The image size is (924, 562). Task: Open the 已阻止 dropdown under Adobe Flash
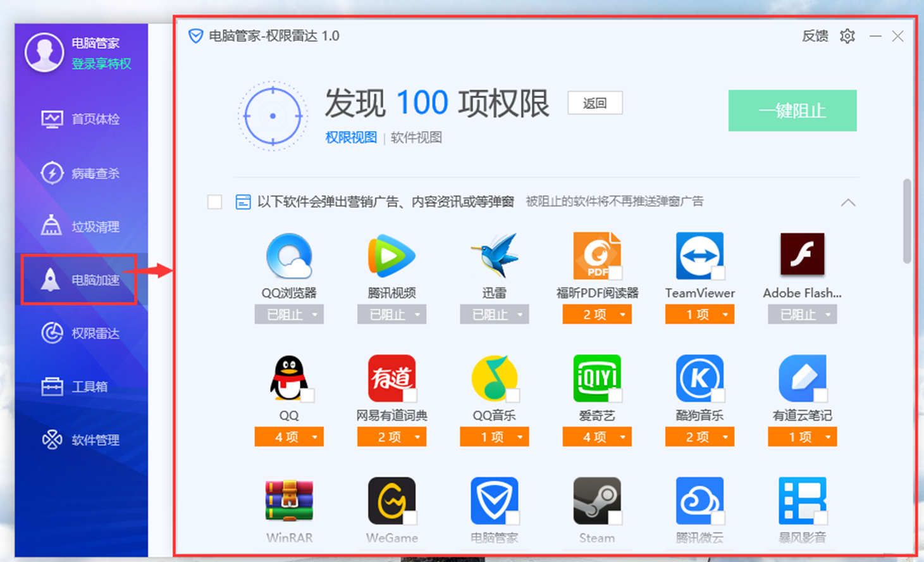click(x=802, y=315)
